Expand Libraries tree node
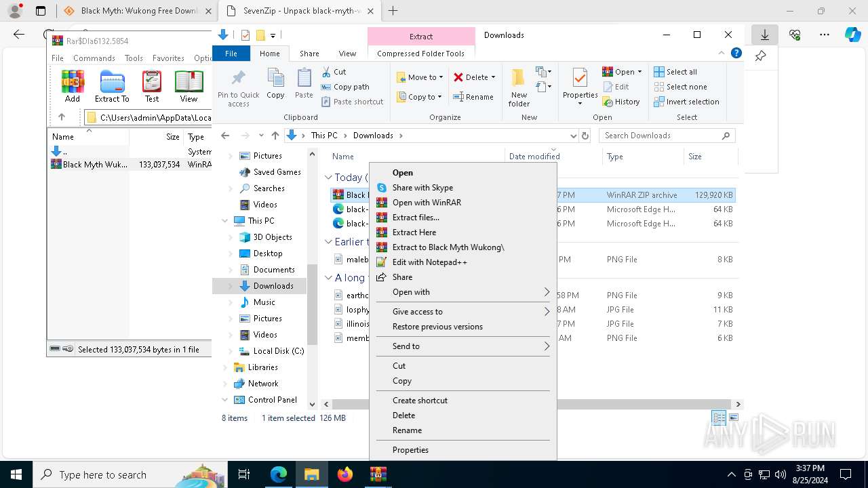Screen dimensions: 868x488 224,367
